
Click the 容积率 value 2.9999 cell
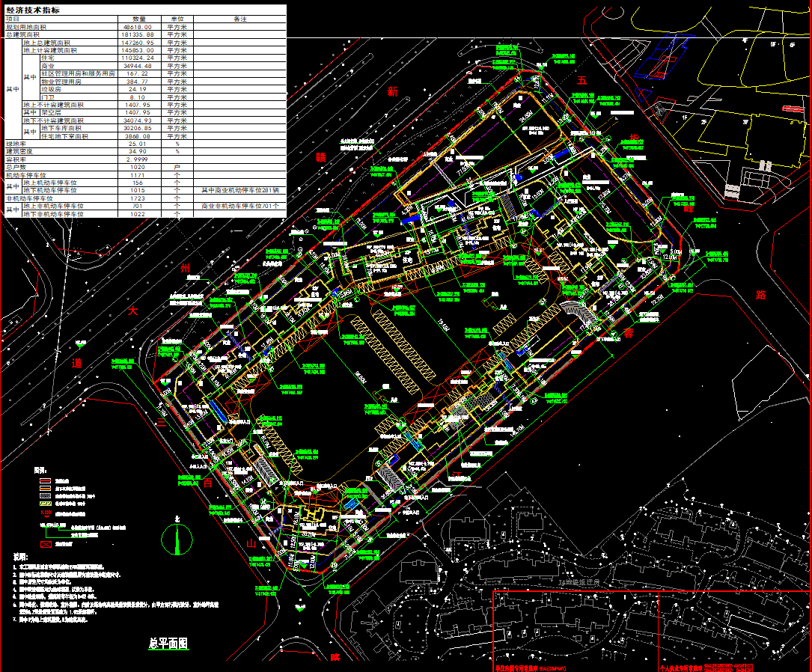[x=138, y=159]
